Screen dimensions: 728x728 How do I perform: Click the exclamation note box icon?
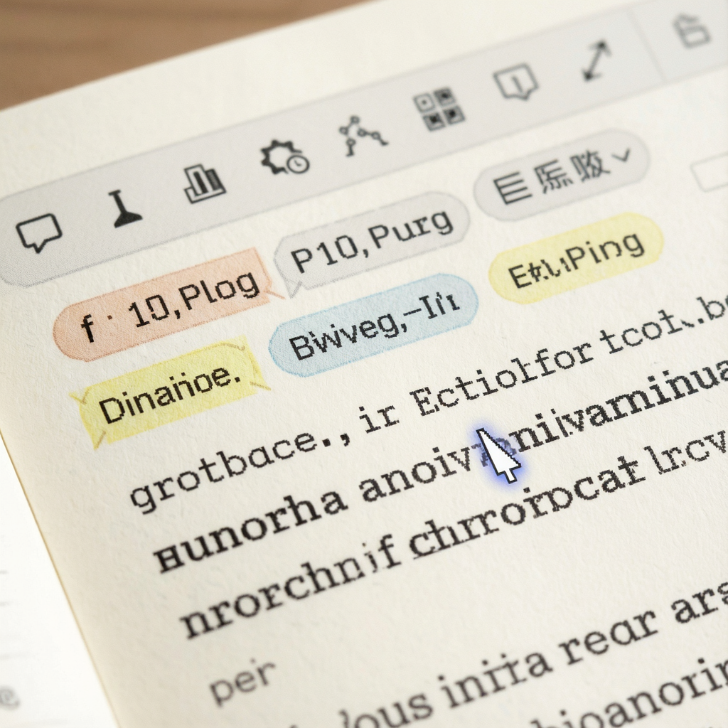[x=515, y=82]
